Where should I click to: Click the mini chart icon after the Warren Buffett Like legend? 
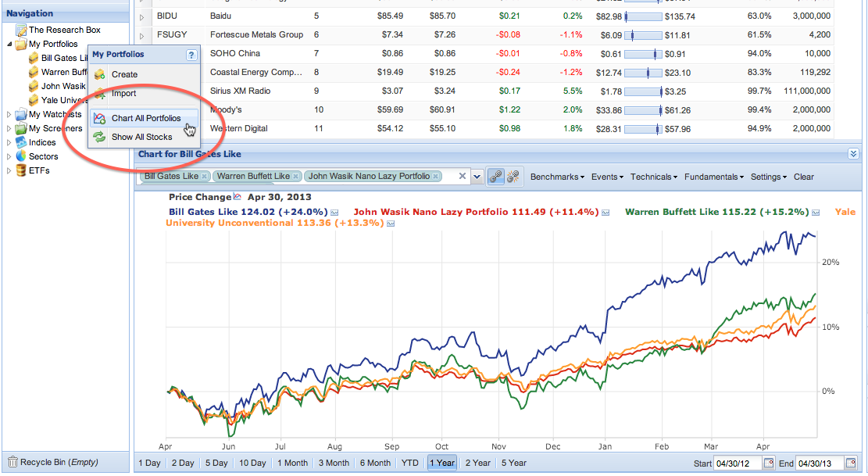coord(816,213)
